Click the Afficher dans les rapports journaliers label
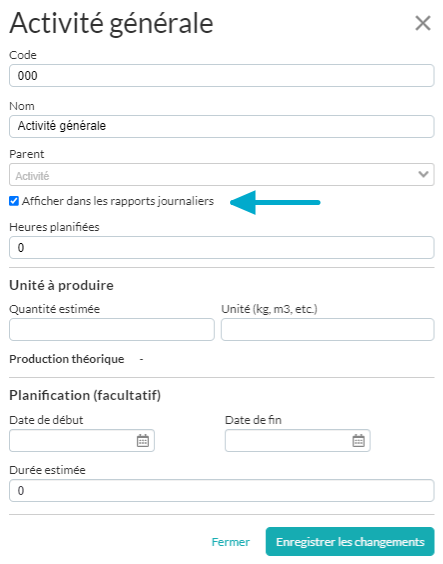Screen dimensions: 443x564 click(118, 201)
